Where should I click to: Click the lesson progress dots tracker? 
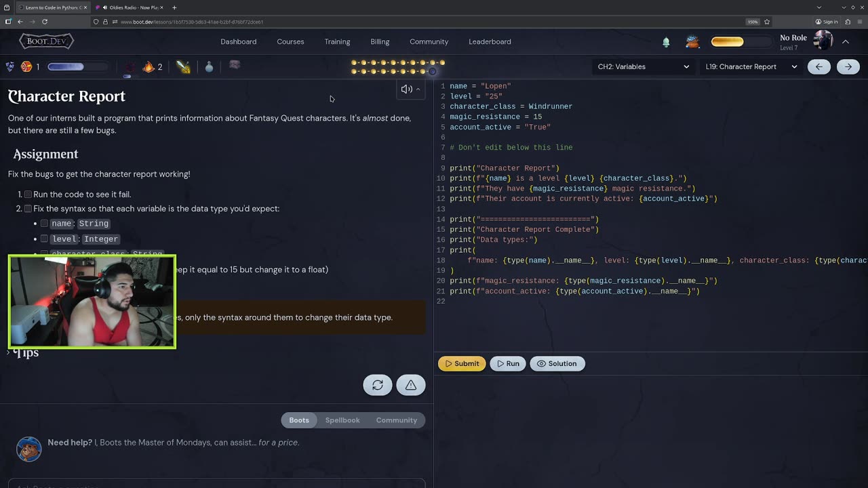398,66
